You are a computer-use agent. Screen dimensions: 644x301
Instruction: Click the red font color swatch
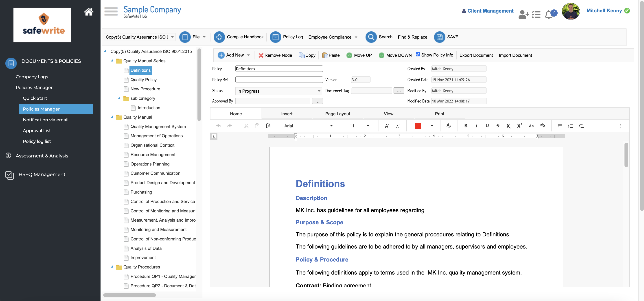click(x=418, y=126)
